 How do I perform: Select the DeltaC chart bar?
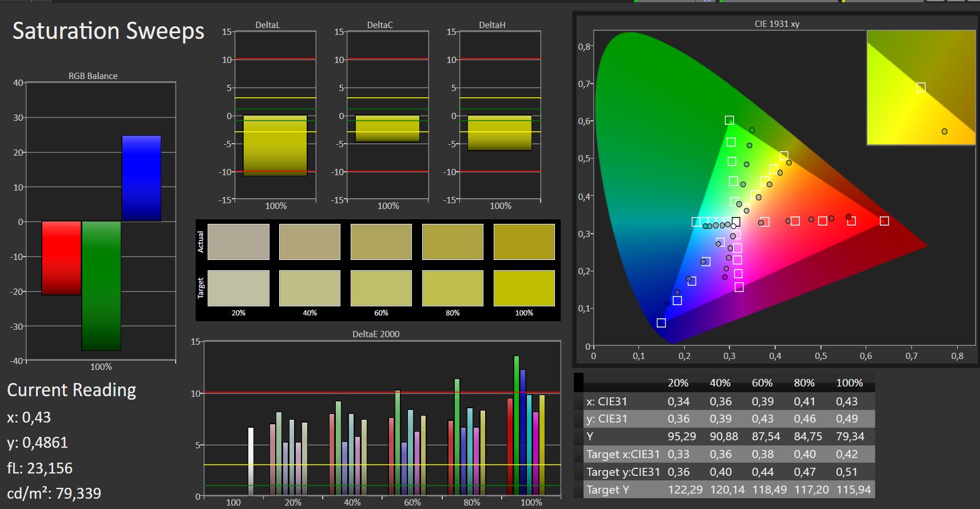click(387, 129)
